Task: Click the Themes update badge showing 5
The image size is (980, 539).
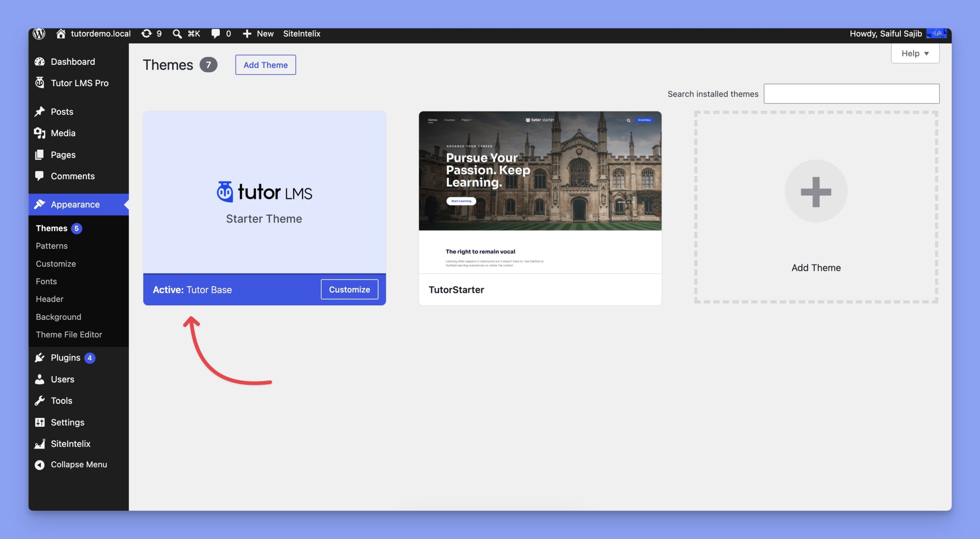Action: pos(77,228)
